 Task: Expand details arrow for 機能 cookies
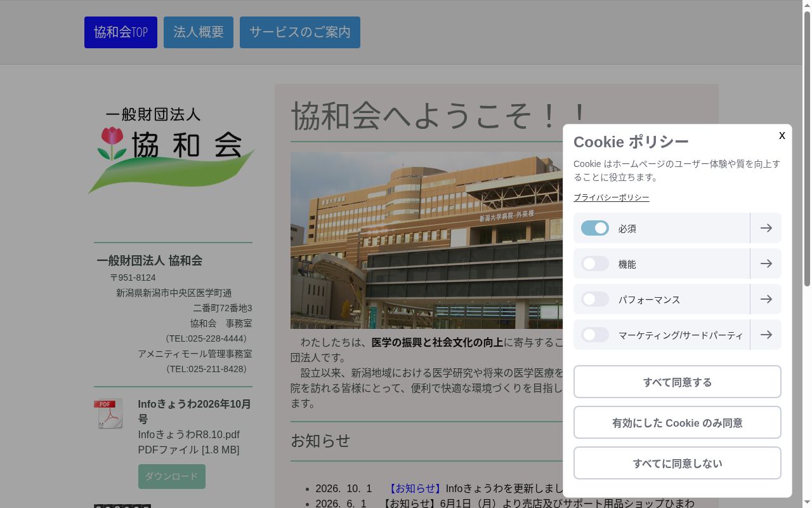[x=766, y=264]
